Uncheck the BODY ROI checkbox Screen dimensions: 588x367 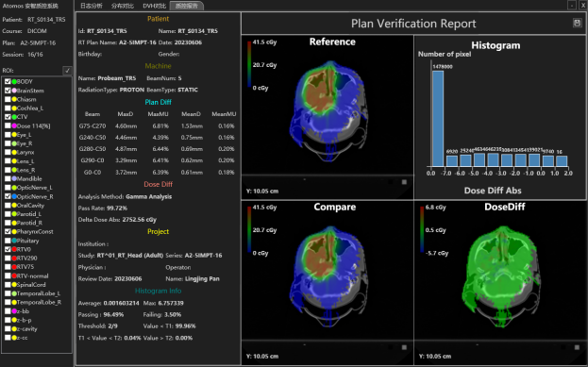click(x=8, y=81)
